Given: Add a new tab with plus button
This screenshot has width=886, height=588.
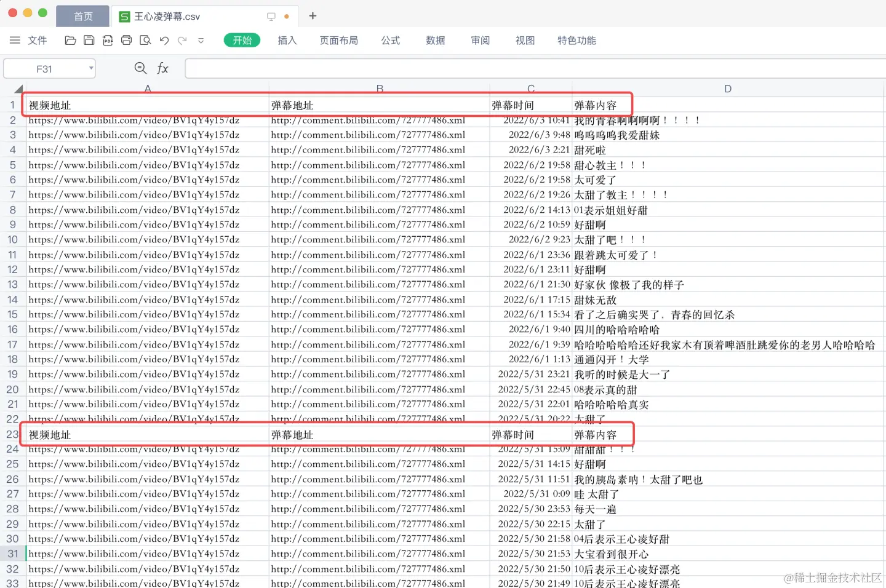Looking at the screenshot, I should 313,16.
